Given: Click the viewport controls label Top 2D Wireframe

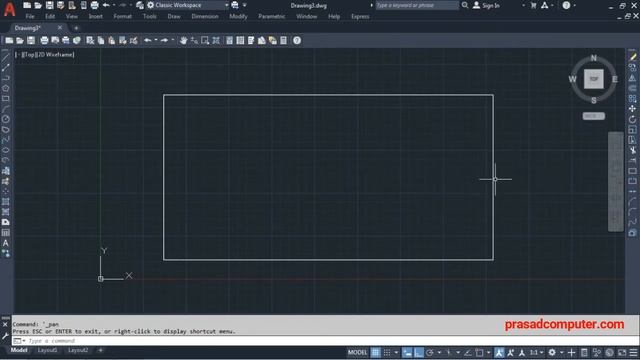Looking at the screenshot, I should pyautogui.click(x=44, y=55).
